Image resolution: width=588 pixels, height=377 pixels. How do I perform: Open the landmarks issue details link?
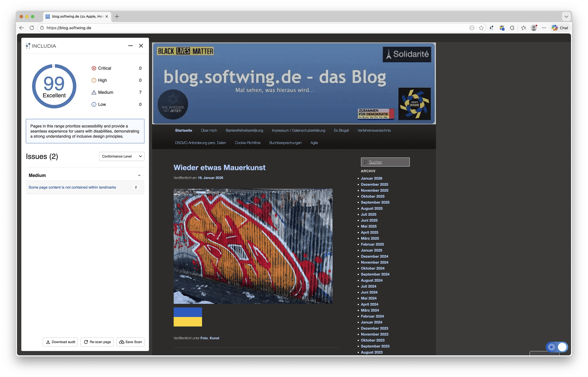click(72, 187)
